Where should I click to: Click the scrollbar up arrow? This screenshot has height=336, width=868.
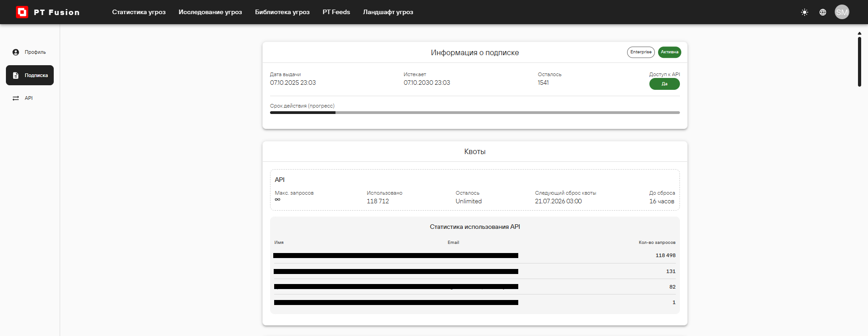[x=859, y=33]
